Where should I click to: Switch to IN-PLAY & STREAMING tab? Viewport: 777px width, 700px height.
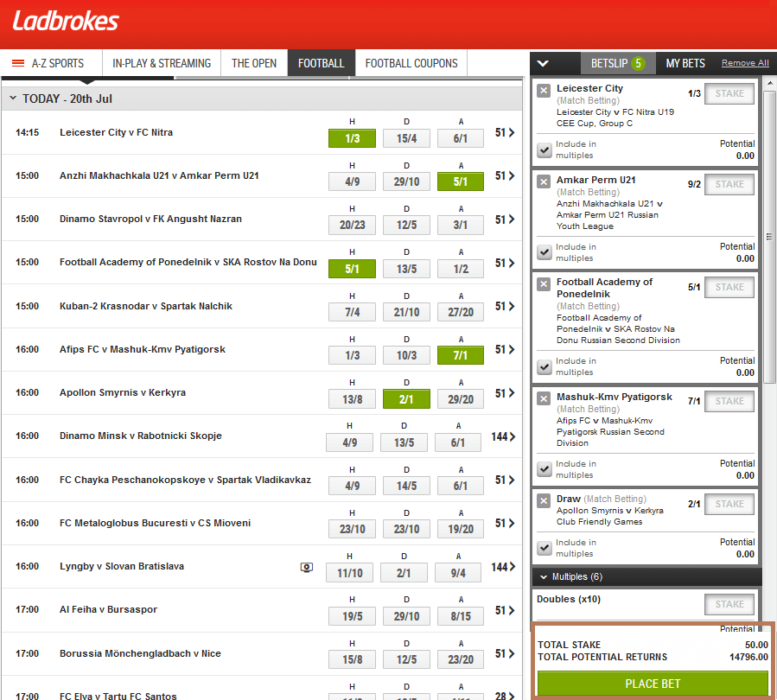[x=162, y=63]
